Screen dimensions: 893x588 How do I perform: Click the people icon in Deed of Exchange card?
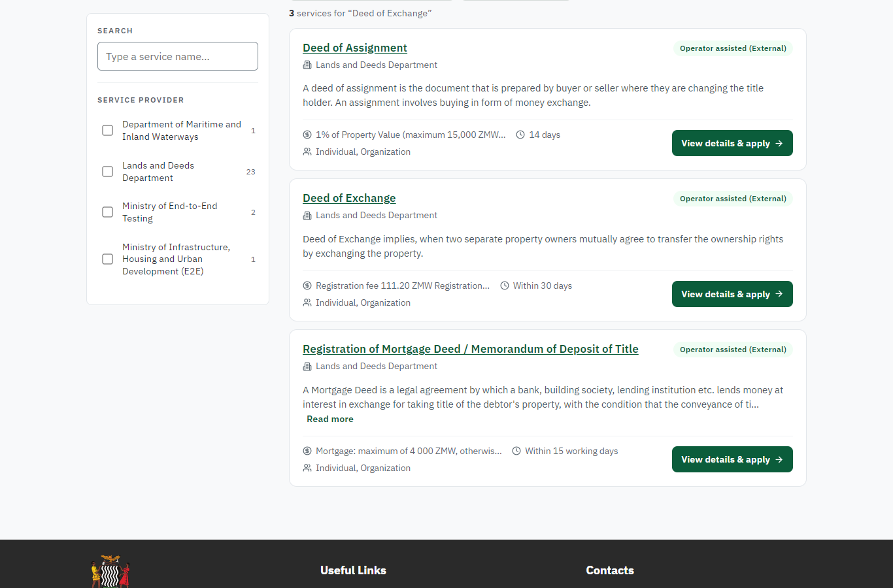307,303
